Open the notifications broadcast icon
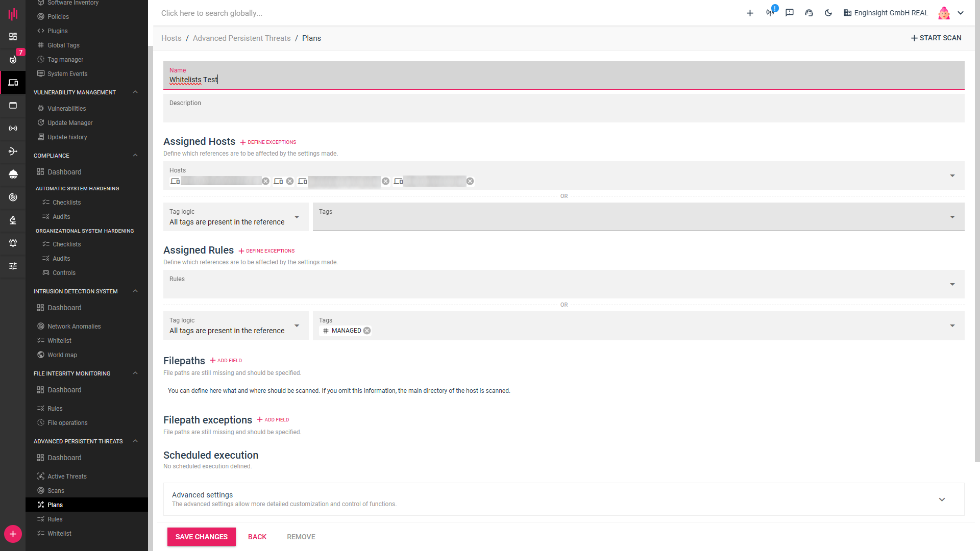The height and width of the screenshot is (551, 980). 770,13
